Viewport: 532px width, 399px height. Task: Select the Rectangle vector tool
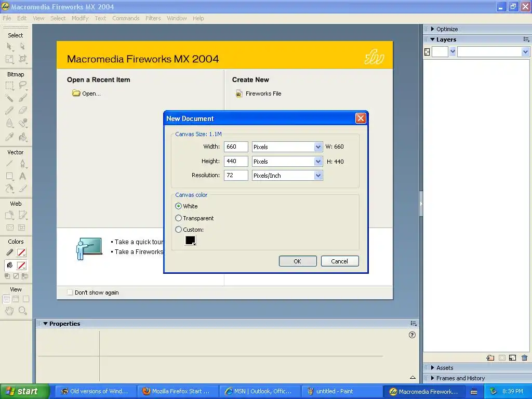[9, 176]
